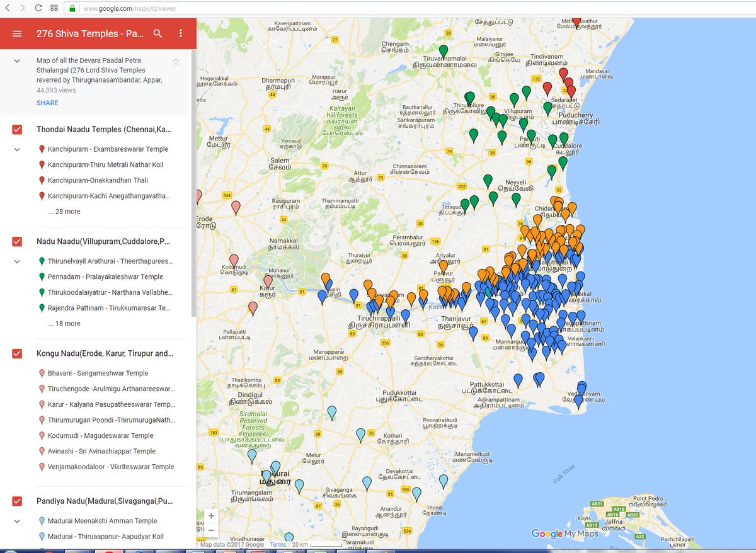The width and height of the screenshot is (756, 553).
Task: Click pink marker near Rasipuram on map
Action: (236, 207)
